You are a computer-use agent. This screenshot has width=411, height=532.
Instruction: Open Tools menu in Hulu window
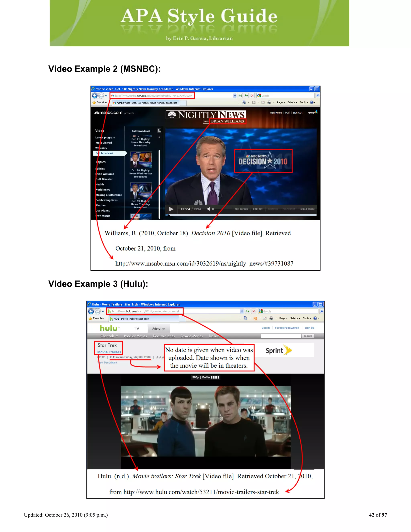(307, 318)
